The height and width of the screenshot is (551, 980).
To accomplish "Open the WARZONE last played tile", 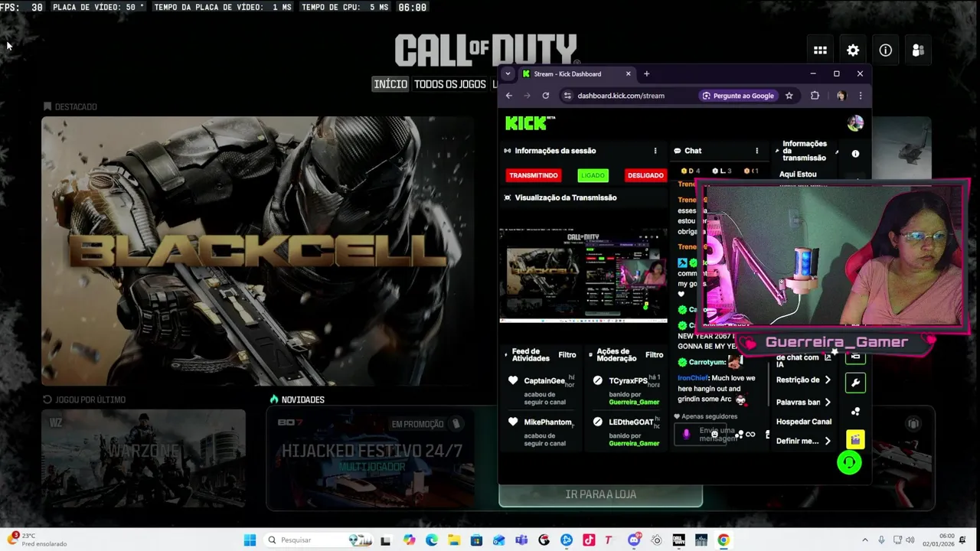I will [x=143, y=459].
